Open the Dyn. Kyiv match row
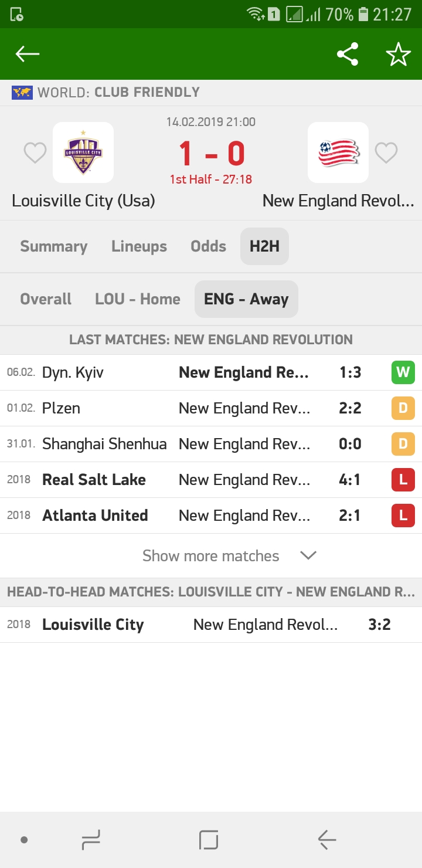The width and height of the screenshot is (422, 868). coord(211,372)
